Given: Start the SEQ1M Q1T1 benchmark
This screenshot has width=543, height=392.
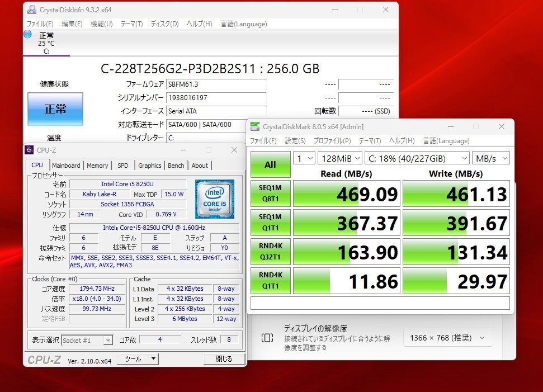Looking at the screenshot, I should 270,222.
